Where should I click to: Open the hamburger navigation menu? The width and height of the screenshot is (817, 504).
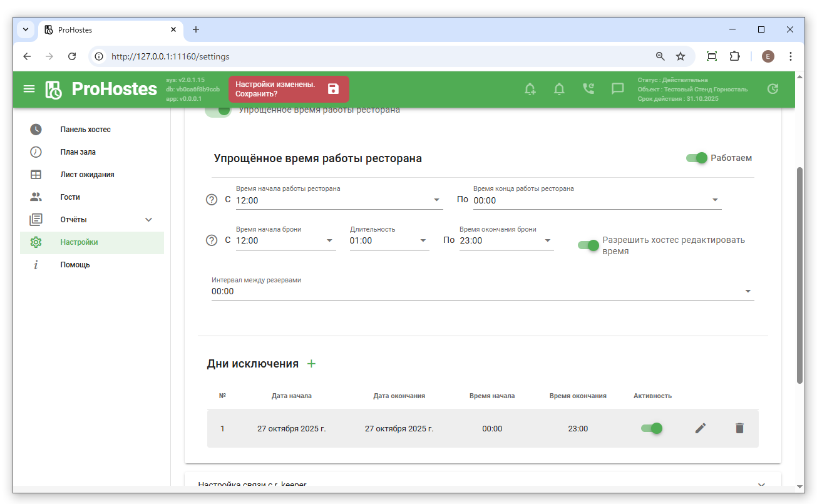(29, 89)
